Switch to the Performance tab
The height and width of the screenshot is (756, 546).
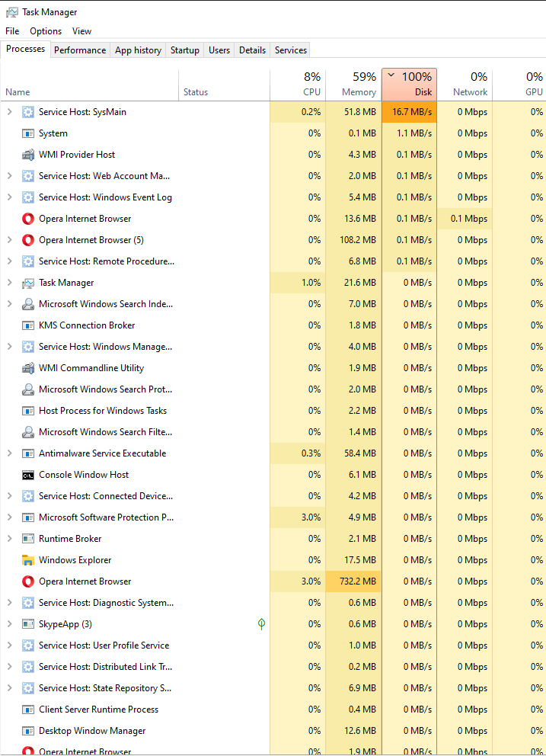pyautogui.click(x=80, y=50)
